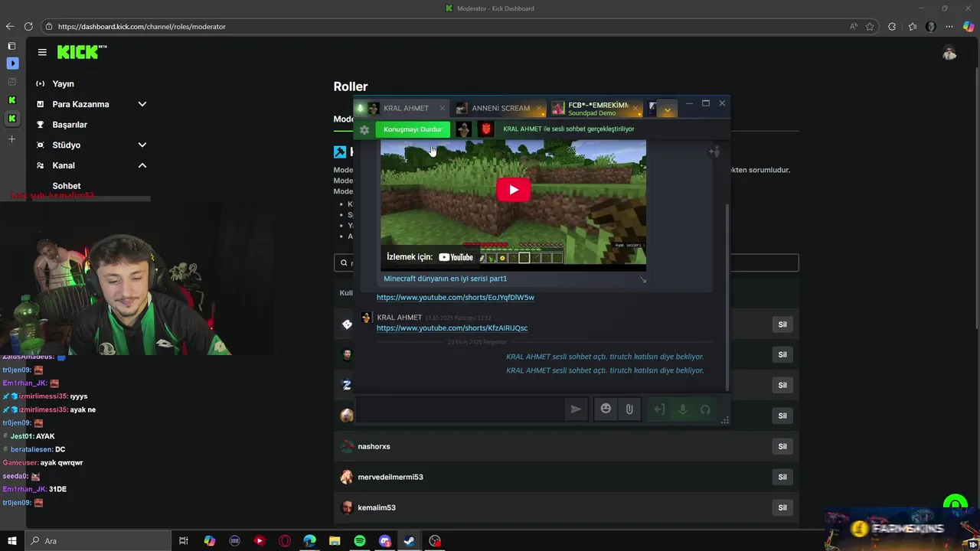The height and width of the screenshot is (551, 980).
Task: Click the Ara taskbar search box
Action: 98,541
